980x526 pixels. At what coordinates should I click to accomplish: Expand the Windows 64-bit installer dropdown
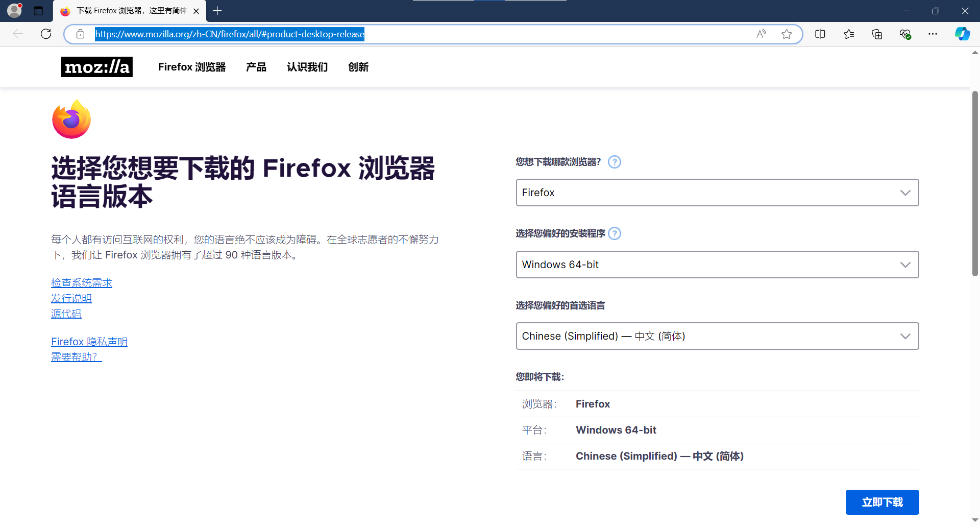click(717, 265)
